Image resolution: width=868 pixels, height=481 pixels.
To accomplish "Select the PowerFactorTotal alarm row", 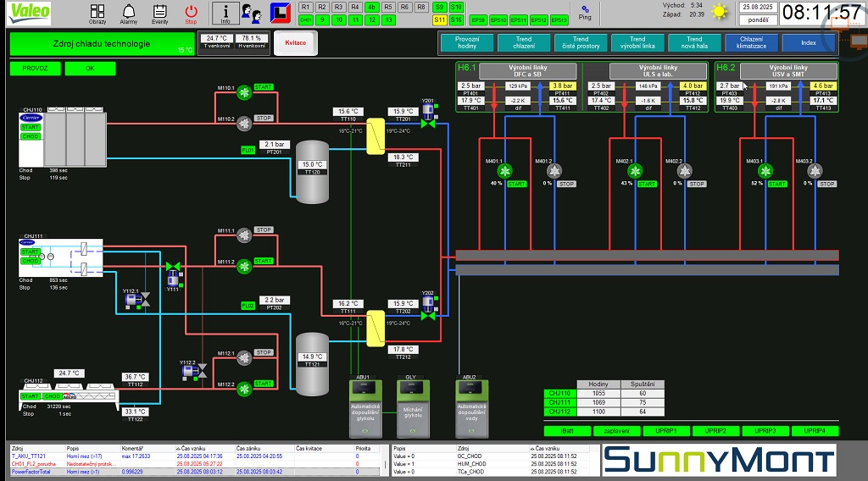I will (x=32, y=471).
